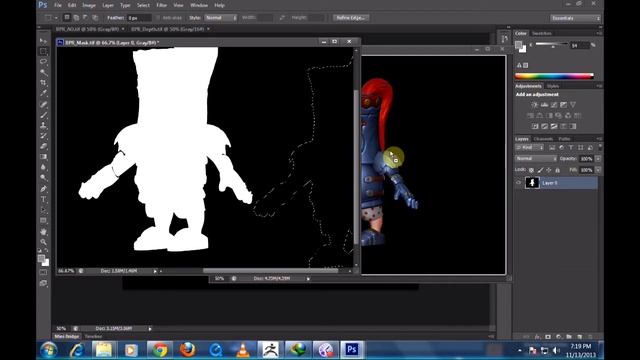Image resolution: width=640 pixels, height=360 pixels.
Task: Switch to the Paths tab
Action: (564, 139)
